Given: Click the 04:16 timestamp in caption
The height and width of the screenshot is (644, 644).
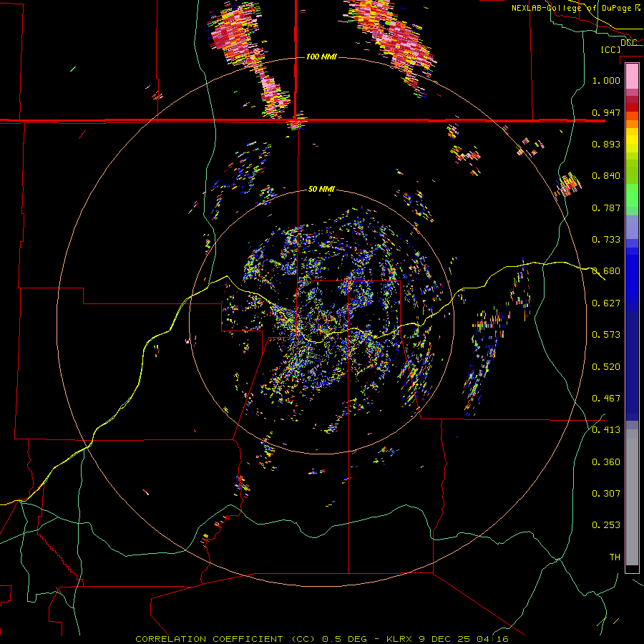Looking at the screenshot, I should 492,639.
